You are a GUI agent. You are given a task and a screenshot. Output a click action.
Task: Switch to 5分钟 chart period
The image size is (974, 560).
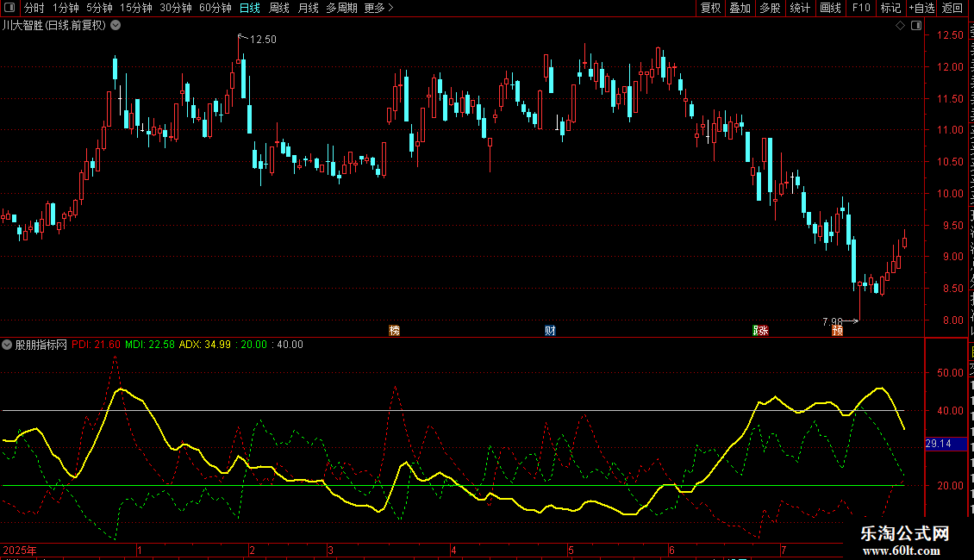99,8
